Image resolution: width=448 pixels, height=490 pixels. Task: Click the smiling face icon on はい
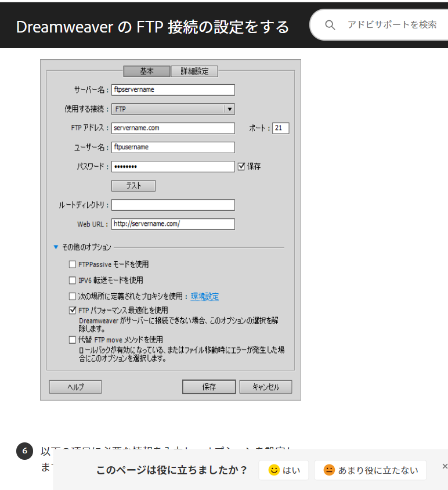[x=274, y=470]
